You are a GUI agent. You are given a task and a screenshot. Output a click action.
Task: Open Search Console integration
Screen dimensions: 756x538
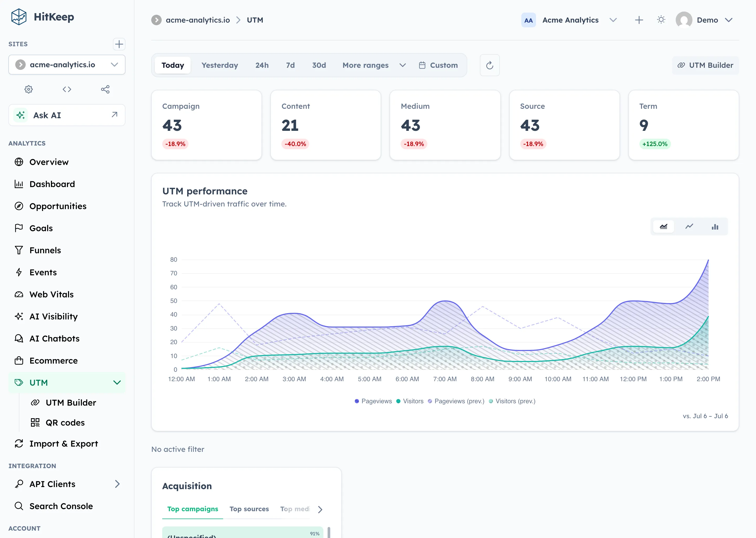click(67, 506)
